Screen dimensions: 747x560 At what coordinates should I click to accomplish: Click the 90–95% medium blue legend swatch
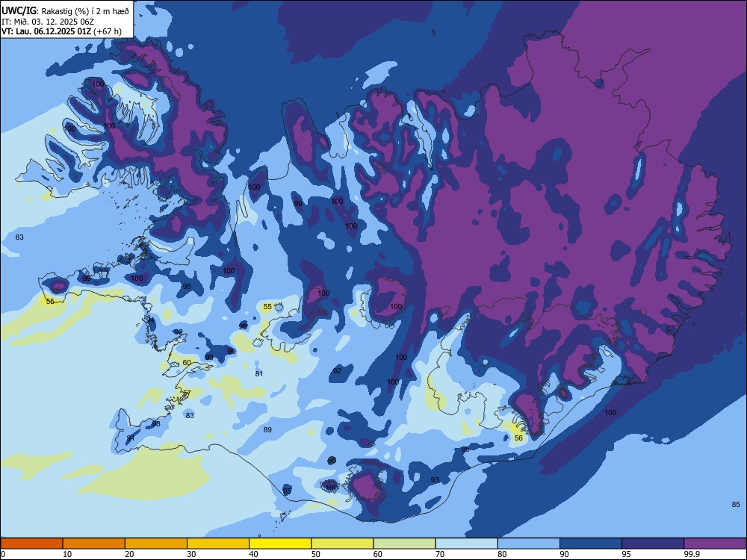pyautogui.click(x=591, y=544)
